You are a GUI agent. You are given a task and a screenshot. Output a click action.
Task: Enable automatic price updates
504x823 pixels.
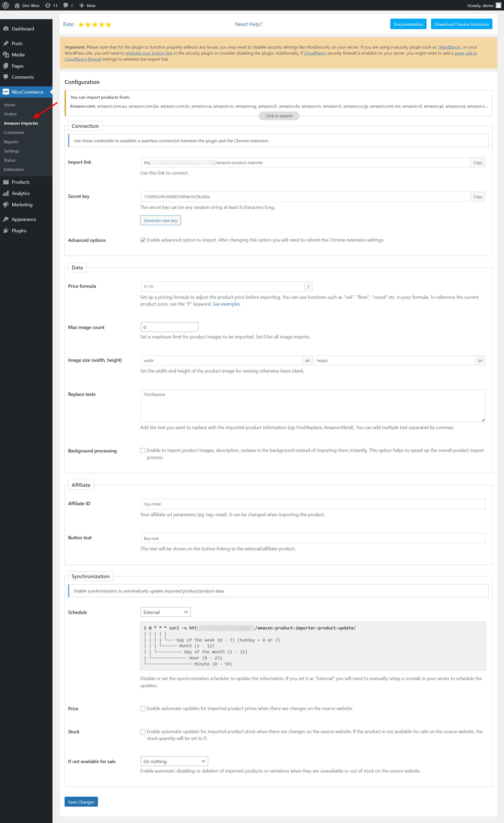point(143,708)
